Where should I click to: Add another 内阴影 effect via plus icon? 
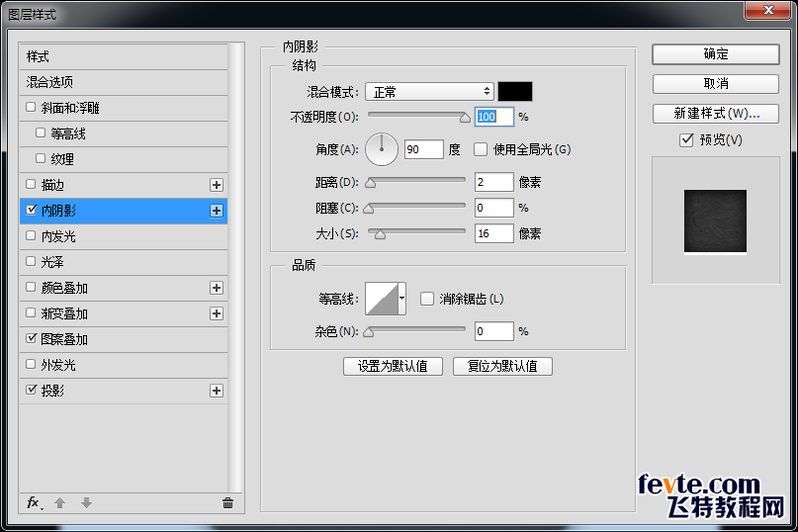pyautogui.click(x=217, y=211)
